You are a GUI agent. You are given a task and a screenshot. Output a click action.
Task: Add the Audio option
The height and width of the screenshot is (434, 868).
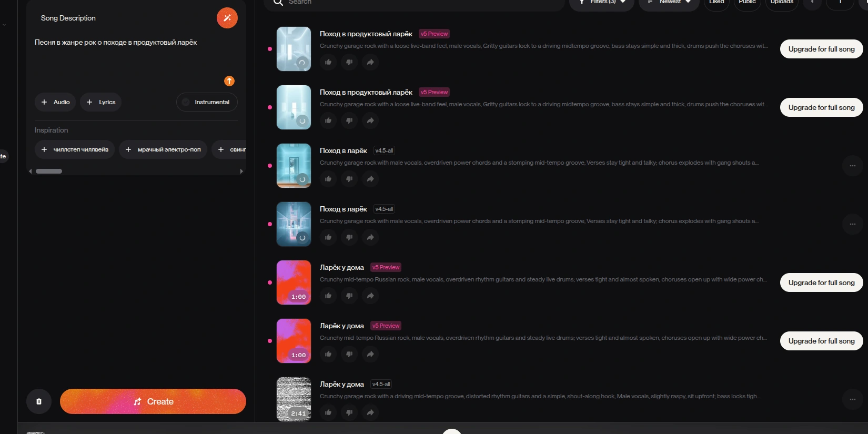point(55,102)
